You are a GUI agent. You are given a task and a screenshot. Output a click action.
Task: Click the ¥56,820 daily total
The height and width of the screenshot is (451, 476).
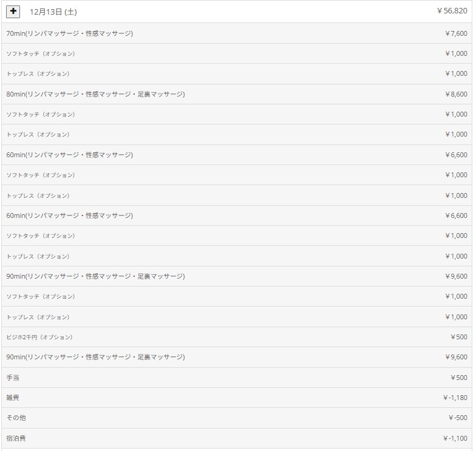[452, 11]
